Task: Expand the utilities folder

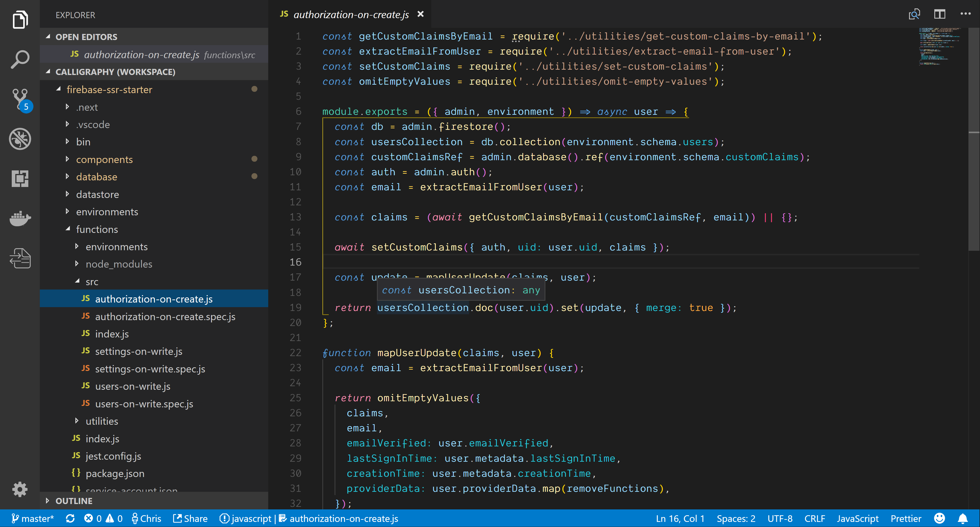Action: click(154, 421)
